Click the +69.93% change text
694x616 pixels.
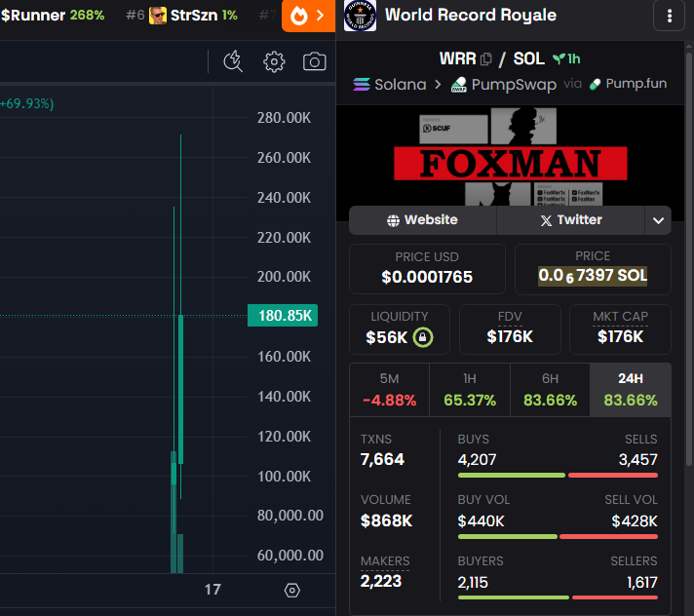tap(26, 103)
